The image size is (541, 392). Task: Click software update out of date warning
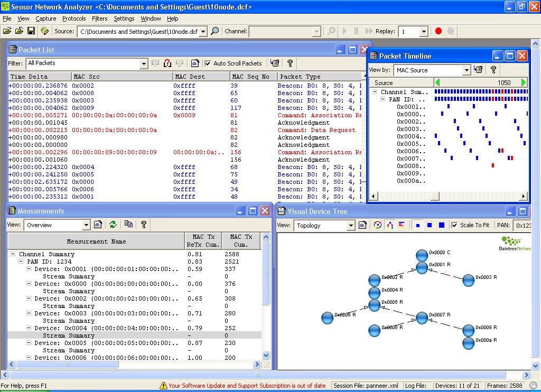click(x=242, y=386)
